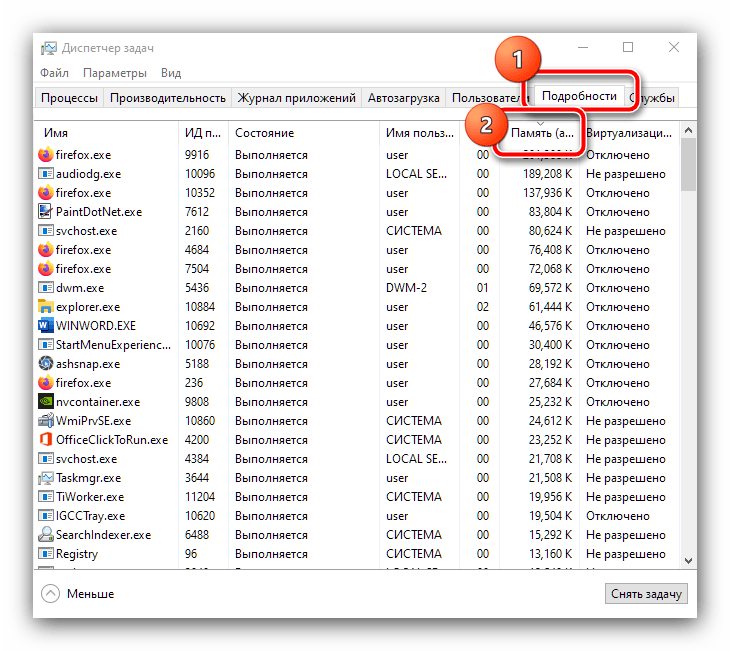
Task: Click the WmiPrvSE.exe icon
Action: click(x=46, y=421)
